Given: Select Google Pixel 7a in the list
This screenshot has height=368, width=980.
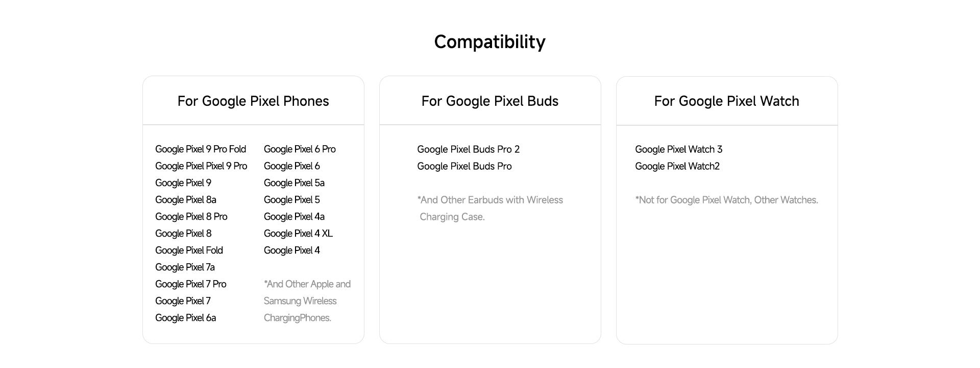Looking at the screenshot, I should point(185,267).
